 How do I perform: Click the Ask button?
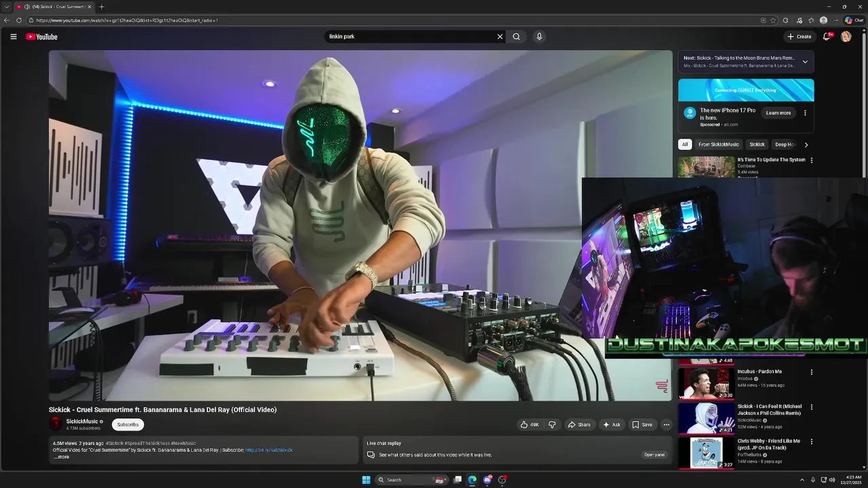pyautogui.click(x=612, y=425)
